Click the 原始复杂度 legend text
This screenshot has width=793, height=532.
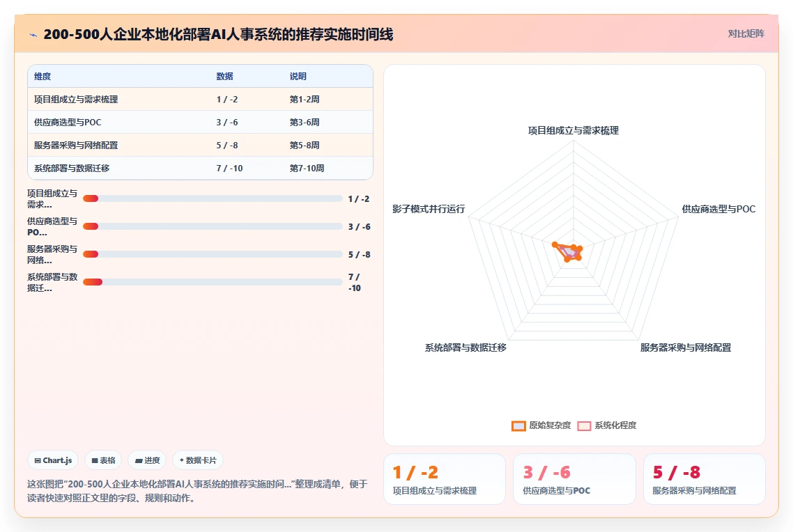550,425
